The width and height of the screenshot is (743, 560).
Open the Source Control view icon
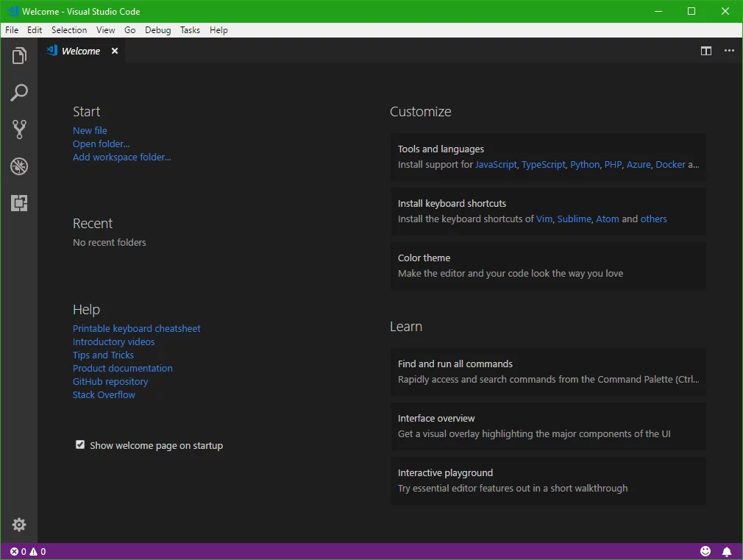(19, 130)
